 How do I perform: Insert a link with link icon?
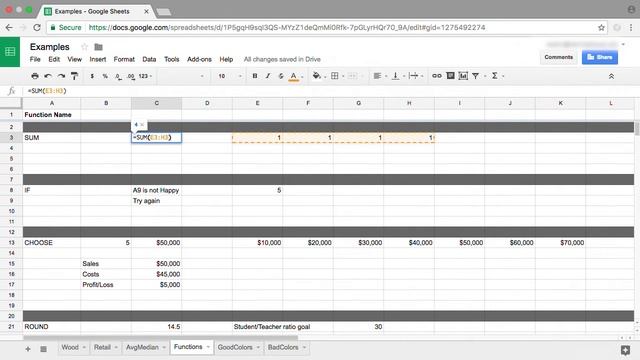point(437,76)
